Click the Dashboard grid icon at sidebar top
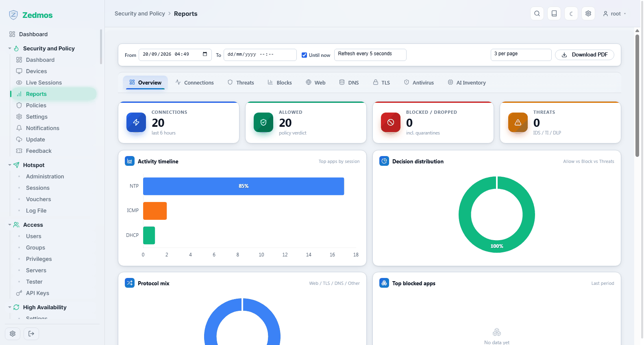 [x=12, y=34]
